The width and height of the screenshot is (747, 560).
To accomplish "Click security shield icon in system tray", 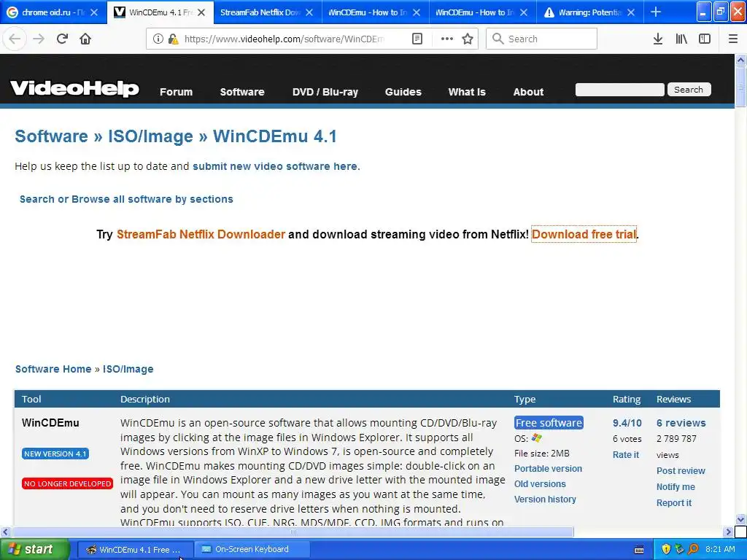I will 666,549.
